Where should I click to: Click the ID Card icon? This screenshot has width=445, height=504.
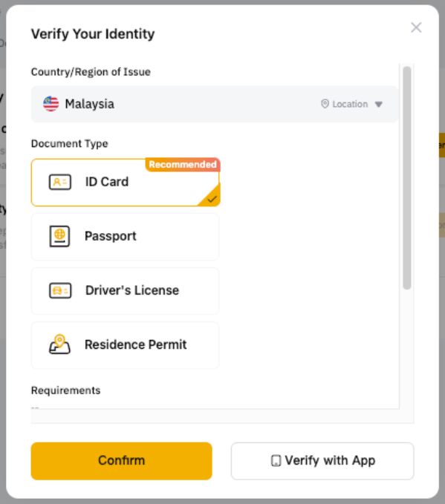click(x=60, y=182)
